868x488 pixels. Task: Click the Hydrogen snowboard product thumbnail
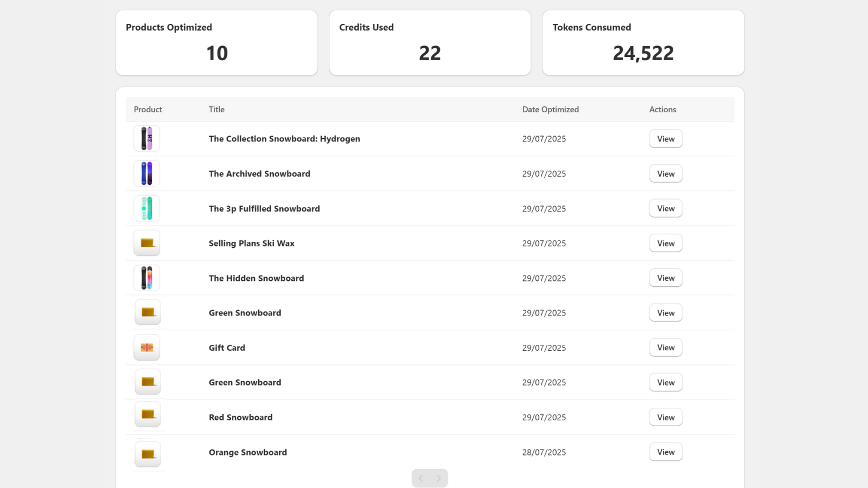pos(147,139)
